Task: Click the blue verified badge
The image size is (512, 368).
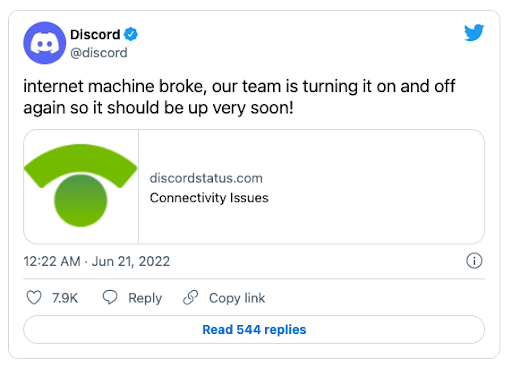Action: (131, 34)
